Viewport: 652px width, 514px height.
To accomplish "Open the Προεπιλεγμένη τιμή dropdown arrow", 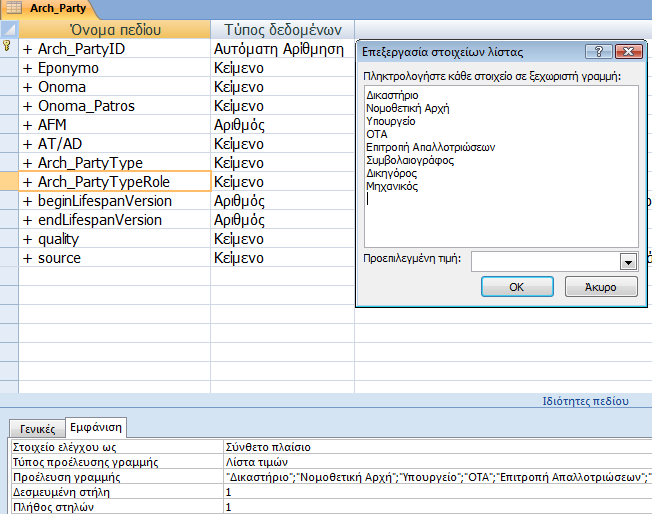I will tap(628, 262).
